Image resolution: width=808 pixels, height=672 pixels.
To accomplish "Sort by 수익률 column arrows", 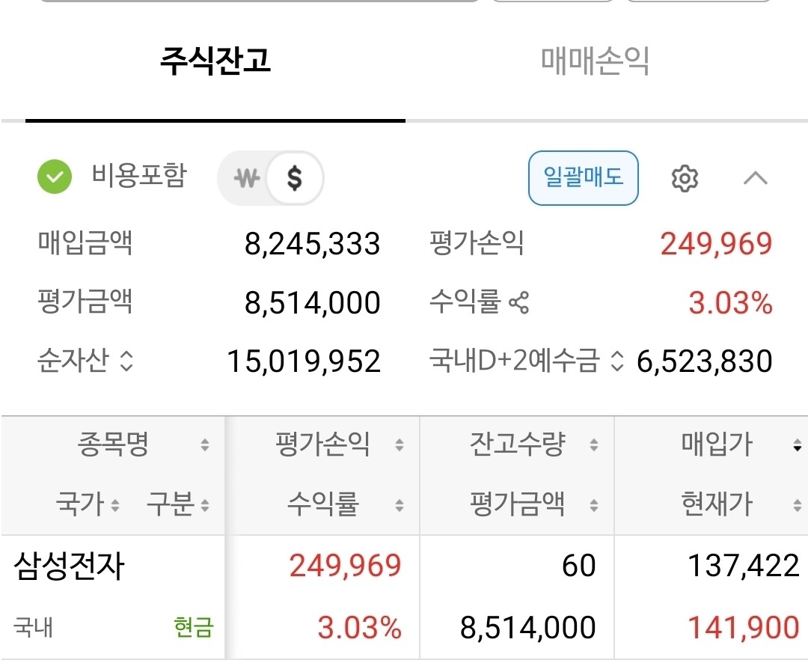I will (400, 506).
